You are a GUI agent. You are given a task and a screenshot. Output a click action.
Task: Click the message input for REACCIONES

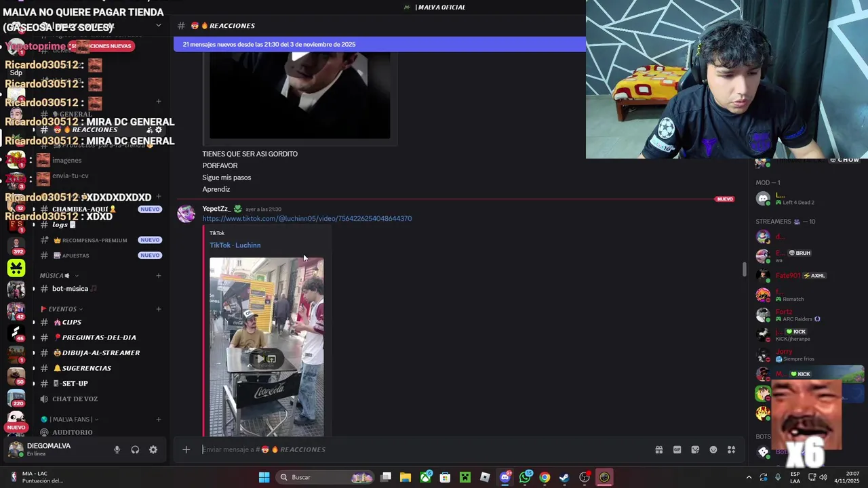click(424, 449)
